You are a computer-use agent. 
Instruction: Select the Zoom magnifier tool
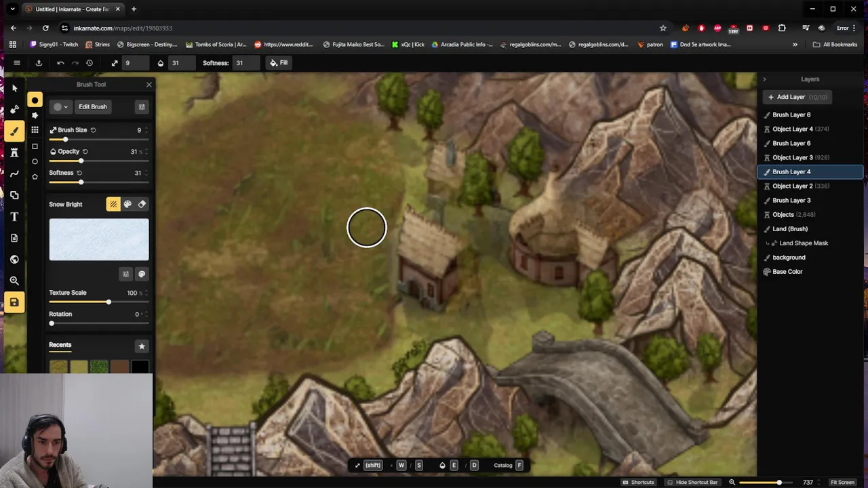click(x=14, y=281)
